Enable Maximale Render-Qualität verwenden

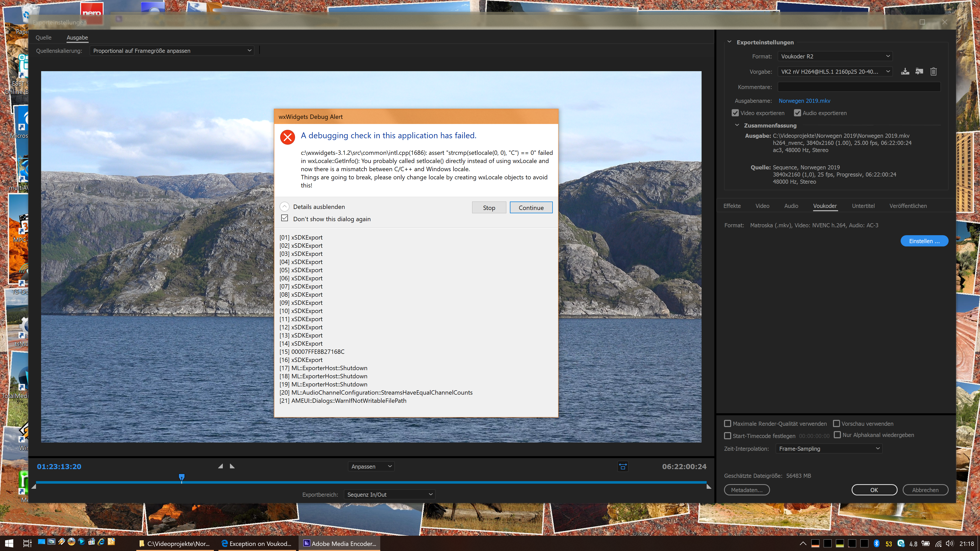[x=727, y=424]
